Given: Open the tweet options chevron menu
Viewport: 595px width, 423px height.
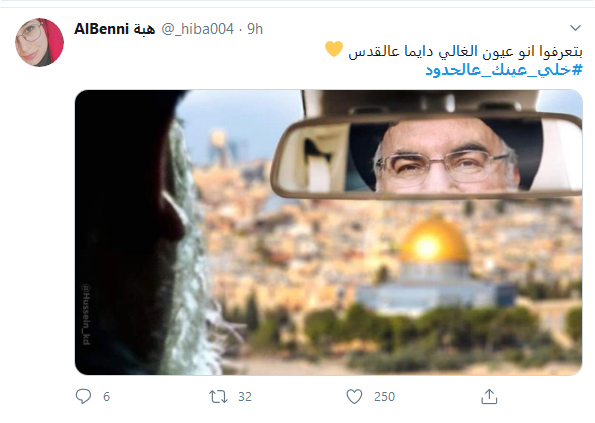Looking at the screenshot, I should (x=575, y=28).
